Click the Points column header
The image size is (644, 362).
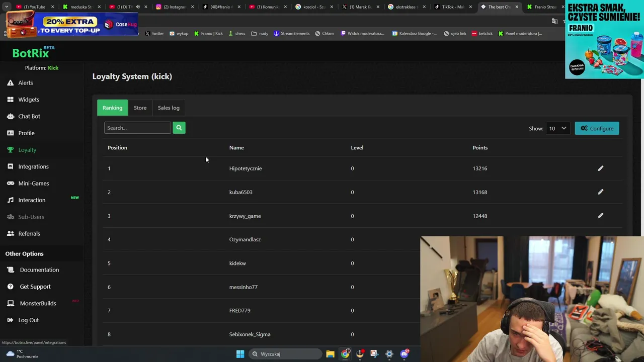[480, 148]
